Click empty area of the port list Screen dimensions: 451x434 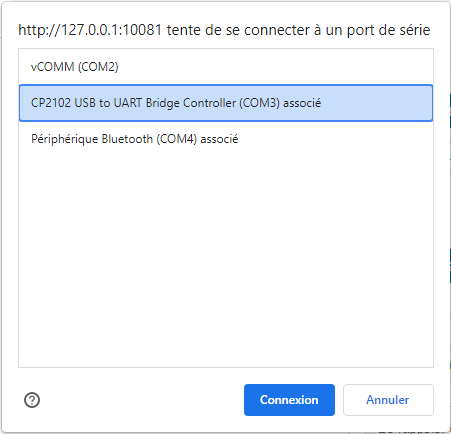click(226, 260)
